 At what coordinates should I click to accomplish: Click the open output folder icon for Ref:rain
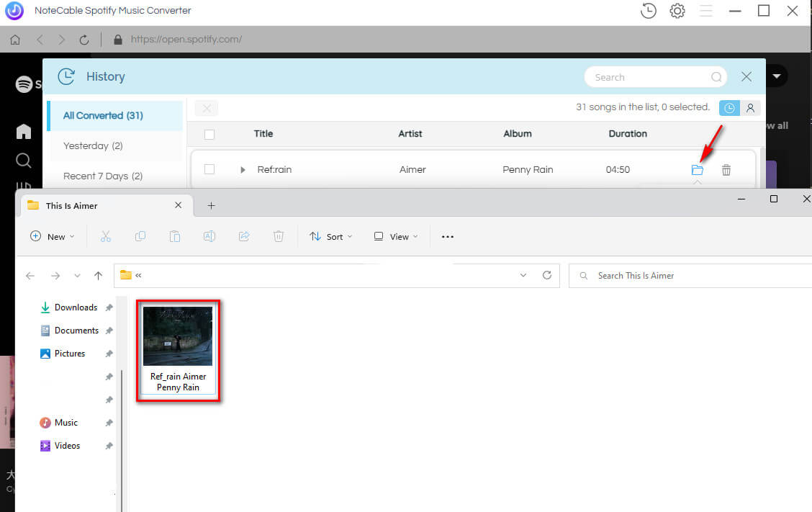tap(697, 170)
